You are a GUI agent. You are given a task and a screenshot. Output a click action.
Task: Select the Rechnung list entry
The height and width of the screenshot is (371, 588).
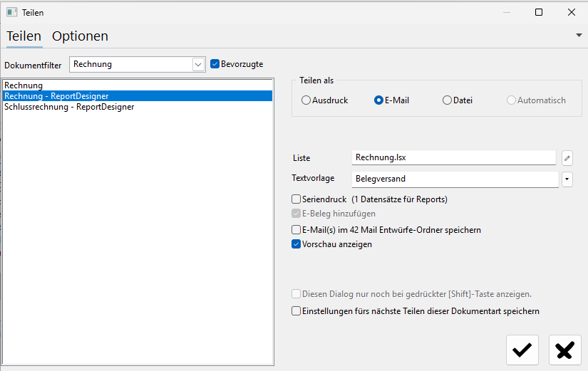tap(24, 85)
